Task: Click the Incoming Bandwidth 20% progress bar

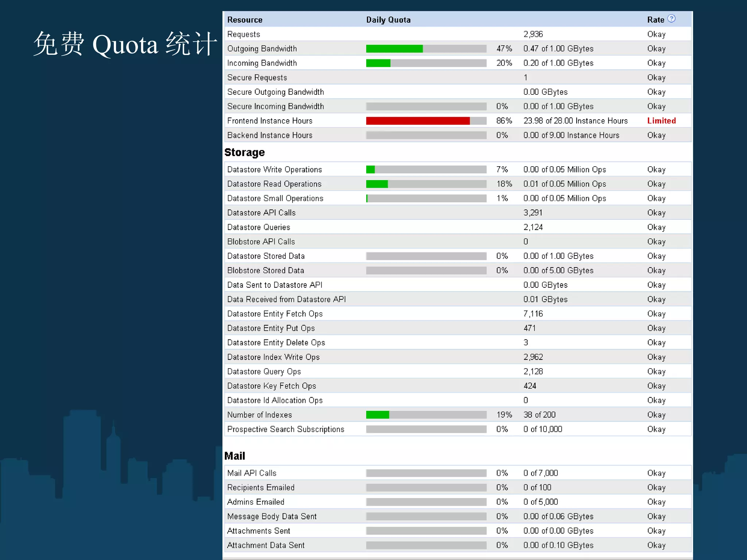Action: click(x=426, y=63)
